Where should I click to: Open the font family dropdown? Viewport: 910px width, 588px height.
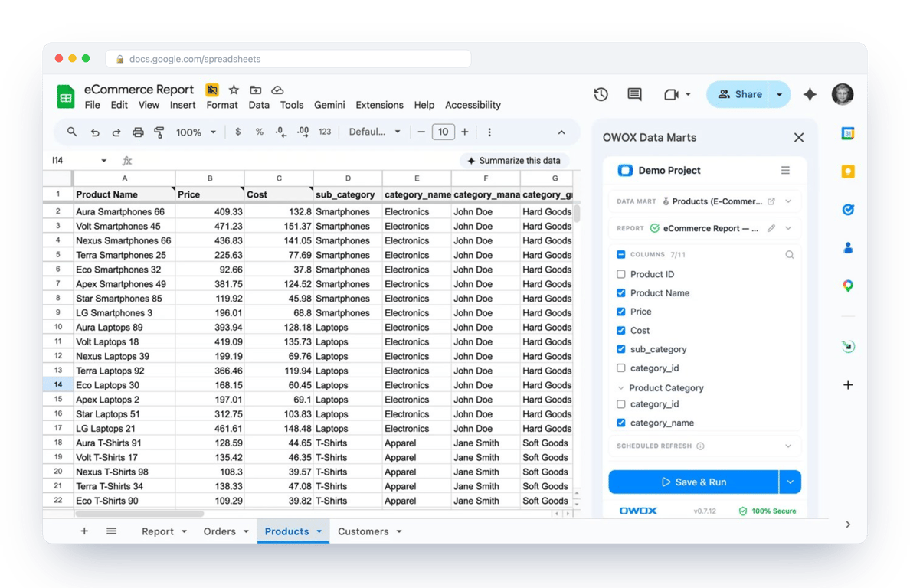pos(375,132)
